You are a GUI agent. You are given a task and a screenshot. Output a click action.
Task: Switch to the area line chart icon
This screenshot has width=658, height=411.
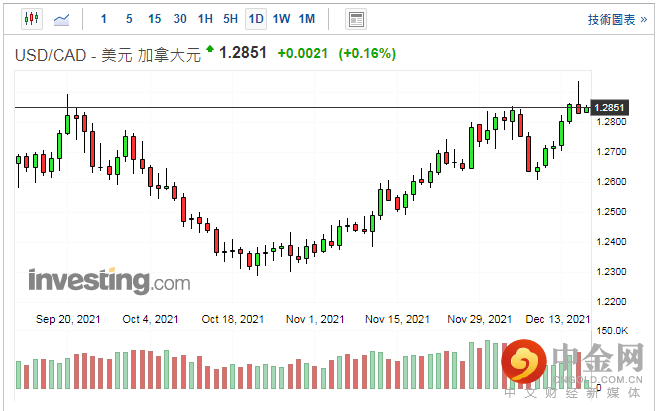tap(61, 19)
